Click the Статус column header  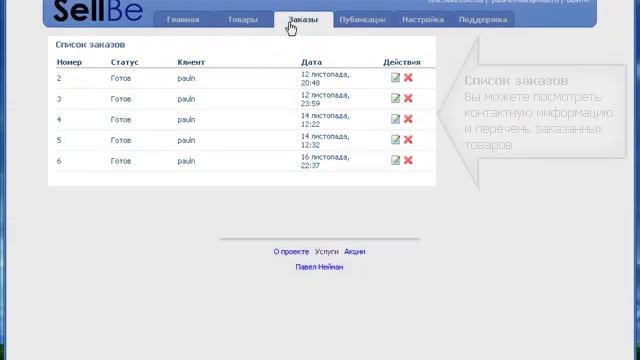pos(124,62)
